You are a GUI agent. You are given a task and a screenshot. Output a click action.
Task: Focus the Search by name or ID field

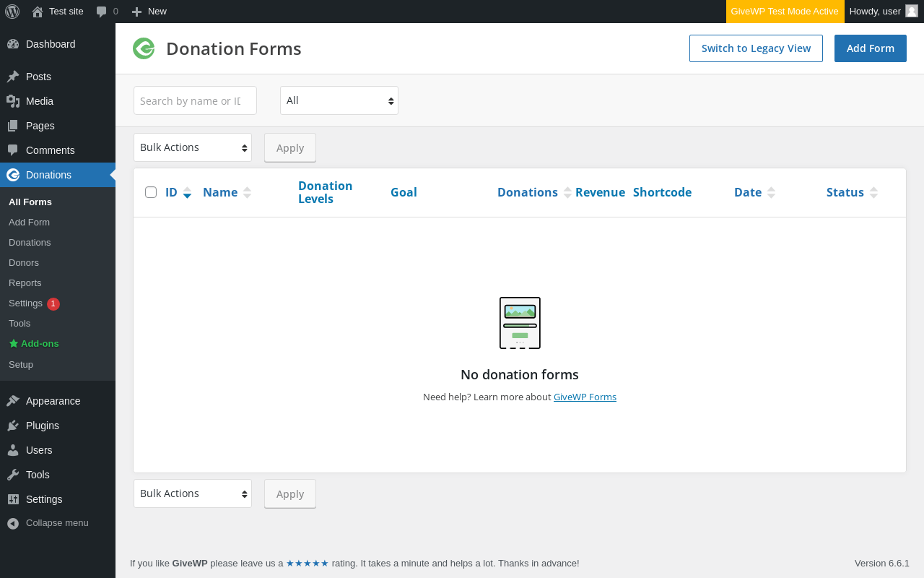195,100
